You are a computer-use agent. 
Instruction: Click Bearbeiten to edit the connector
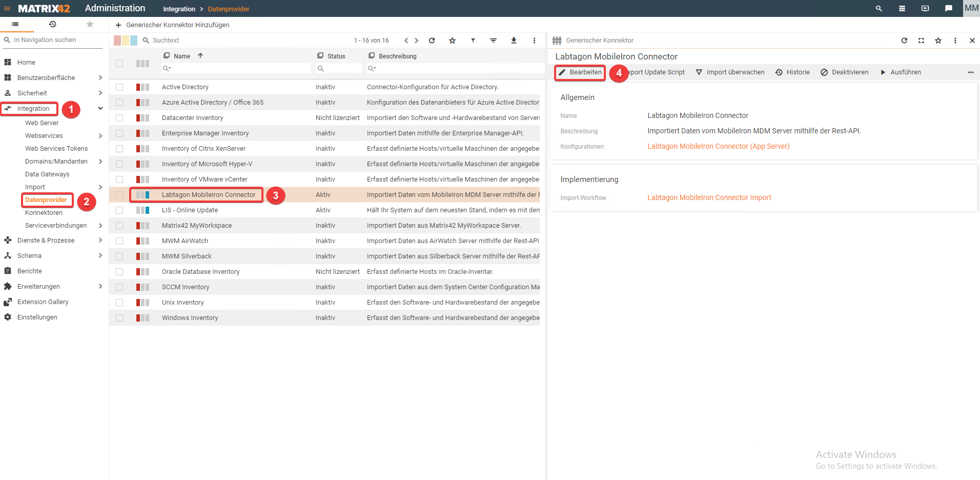coord(580,72)
